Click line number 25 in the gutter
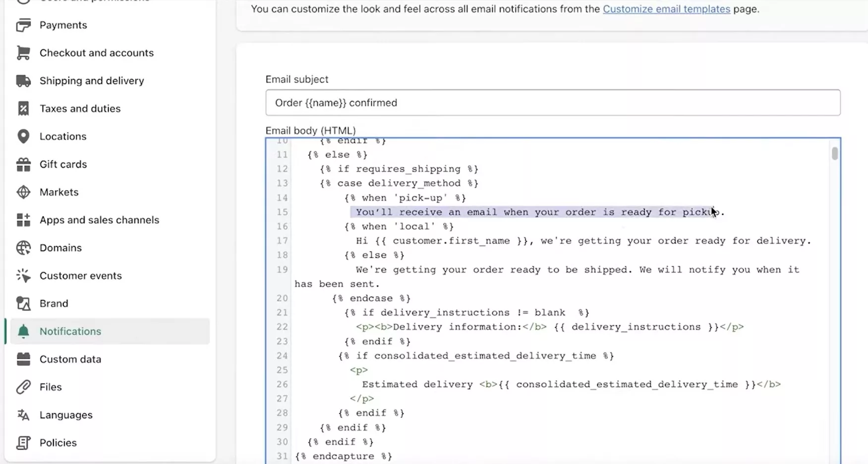 pos(282,370)
